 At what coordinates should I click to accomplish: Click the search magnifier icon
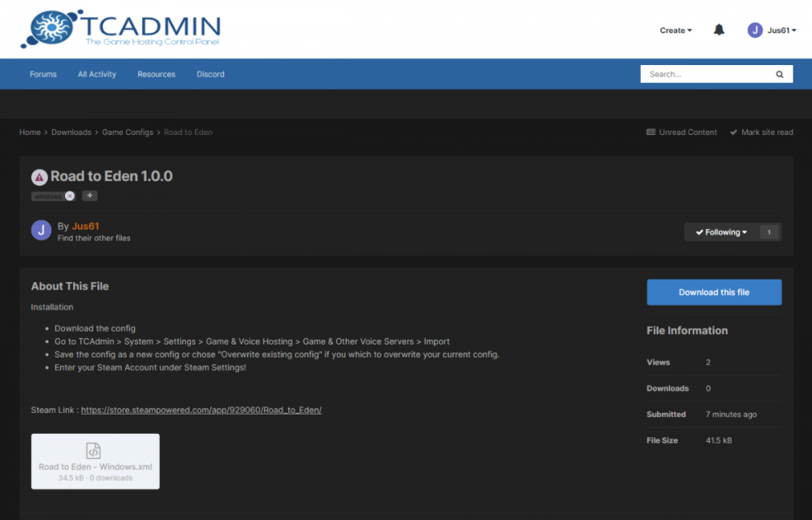(779, 73)
